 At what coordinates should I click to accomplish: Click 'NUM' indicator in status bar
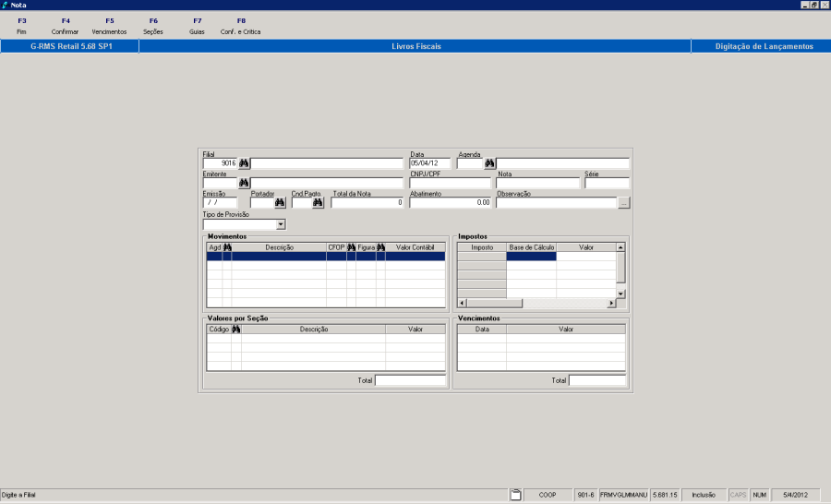[x=760, y=495]
